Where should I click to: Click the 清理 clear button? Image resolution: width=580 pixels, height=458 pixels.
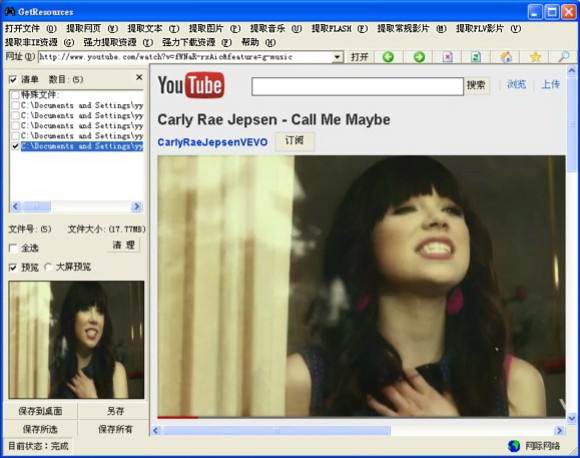pyautogui.click(x=124, y=245)
